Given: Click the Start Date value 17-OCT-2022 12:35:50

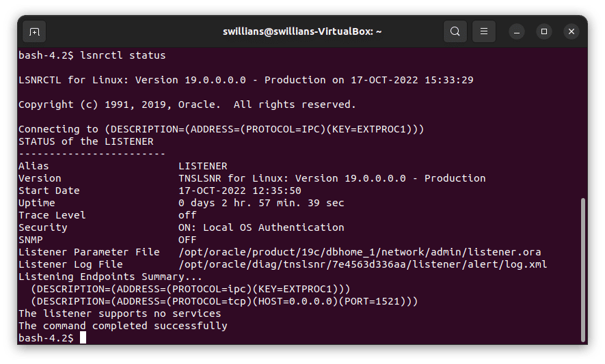Looking at the screenshot, I should (x=239, y=191).
